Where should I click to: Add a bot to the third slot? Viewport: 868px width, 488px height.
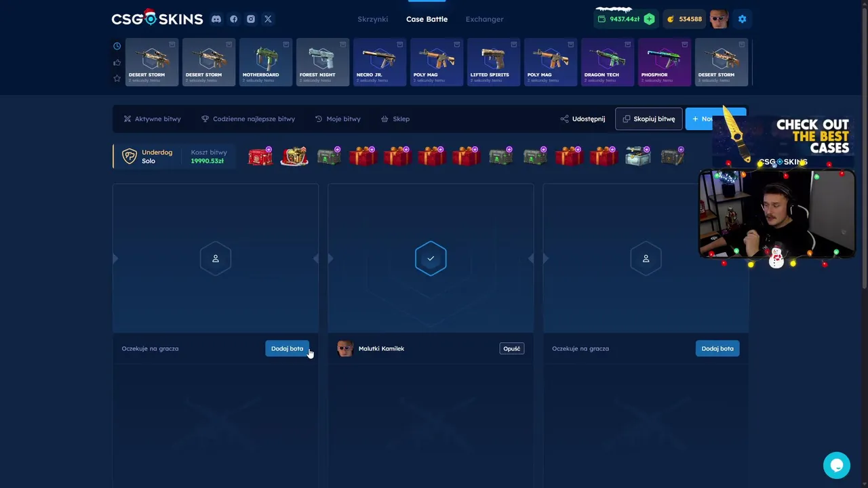coord(717,348)
